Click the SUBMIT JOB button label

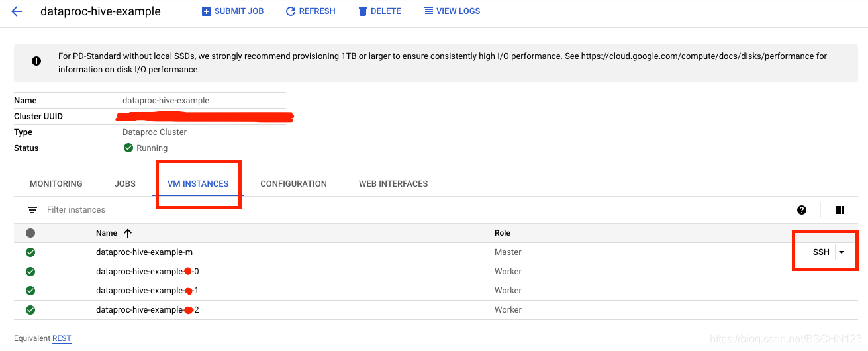(239, 11)
